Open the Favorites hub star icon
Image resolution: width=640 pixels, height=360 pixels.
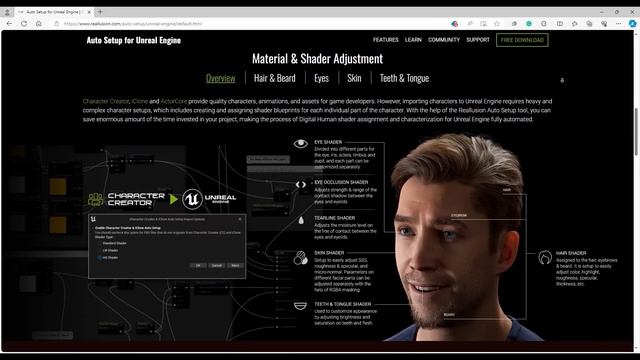coord(575,24)
